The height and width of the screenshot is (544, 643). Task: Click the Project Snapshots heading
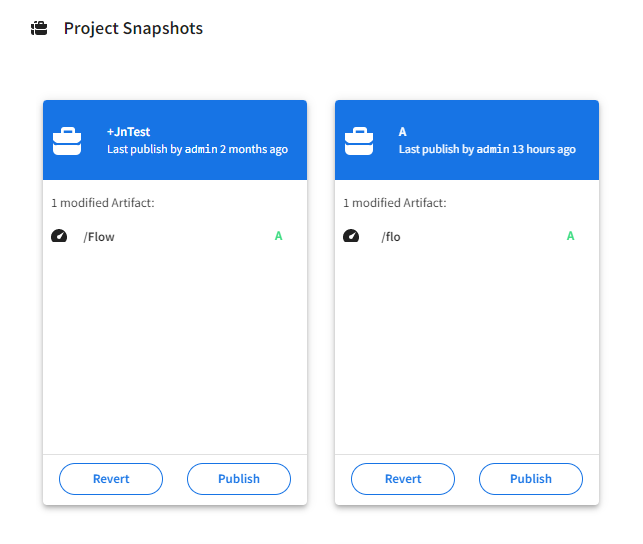click(x=133, y=28)
